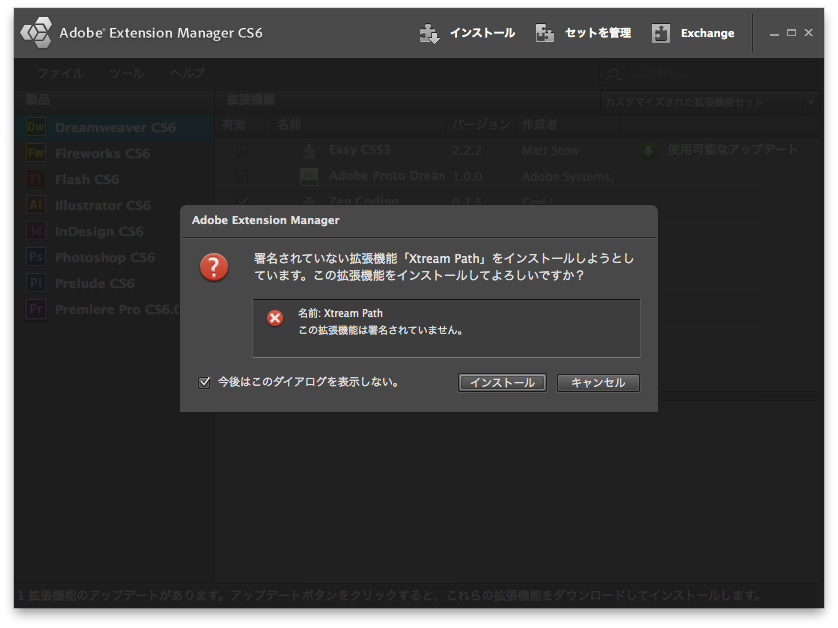838x628 pixels.
Task: Click the 使用可能なアップデート link
Action: click(x=733, y=150)
